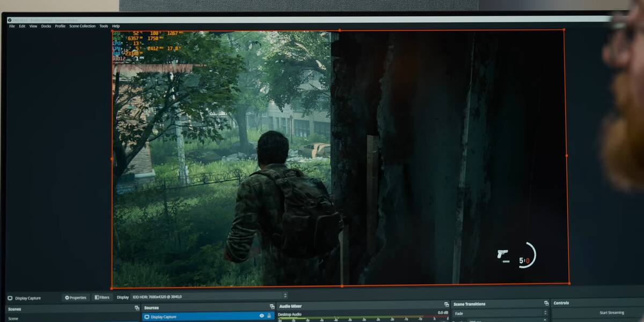Pop out the Scenes dock icon
The width and height of the screenshot is (644, 322).
pos(137,309)
